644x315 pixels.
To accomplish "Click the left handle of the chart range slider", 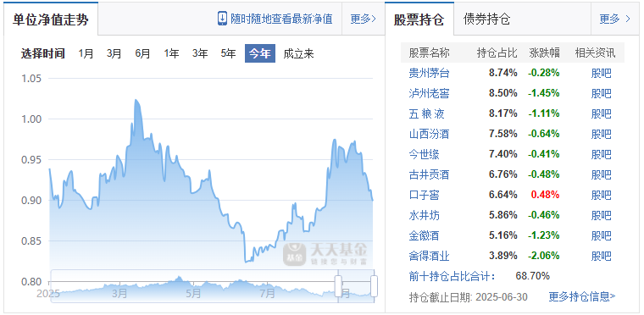I will (x=338, y=286).
